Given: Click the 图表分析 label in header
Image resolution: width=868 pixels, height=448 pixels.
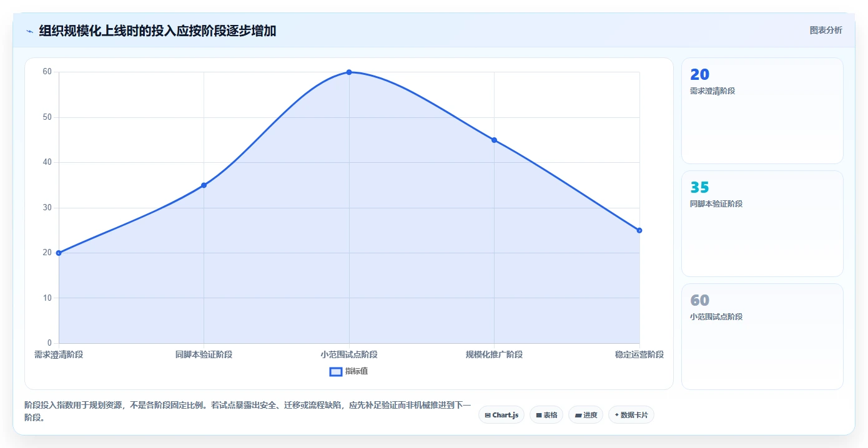Looking at the screenshot, I should 826,30.
